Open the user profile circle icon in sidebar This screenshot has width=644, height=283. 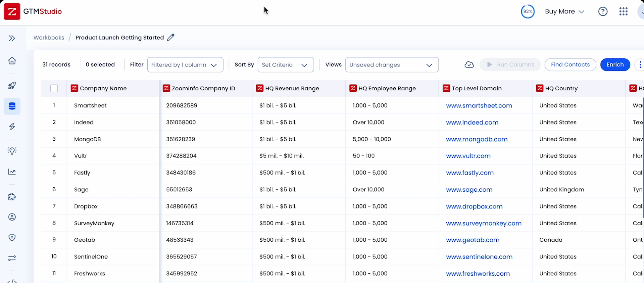pyautogui.click(x=12, y=217)
